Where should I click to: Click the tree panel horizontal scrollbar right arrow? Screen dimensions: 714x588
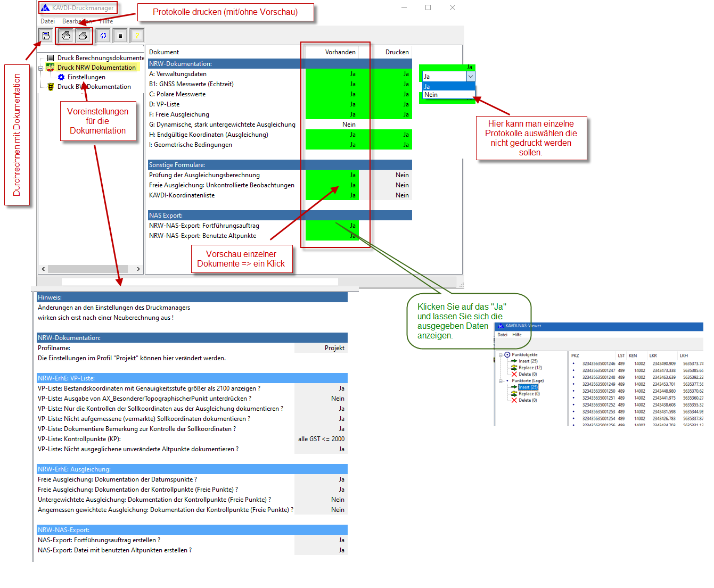tap(138, 269)
